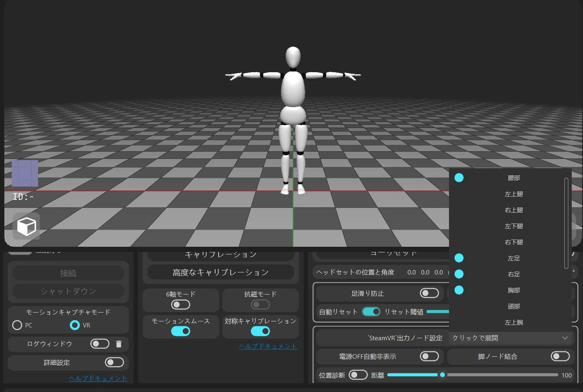The image size is (583, 392).
Task: Toggle the 脚ノード結合 switch
Action: (560, 356)
